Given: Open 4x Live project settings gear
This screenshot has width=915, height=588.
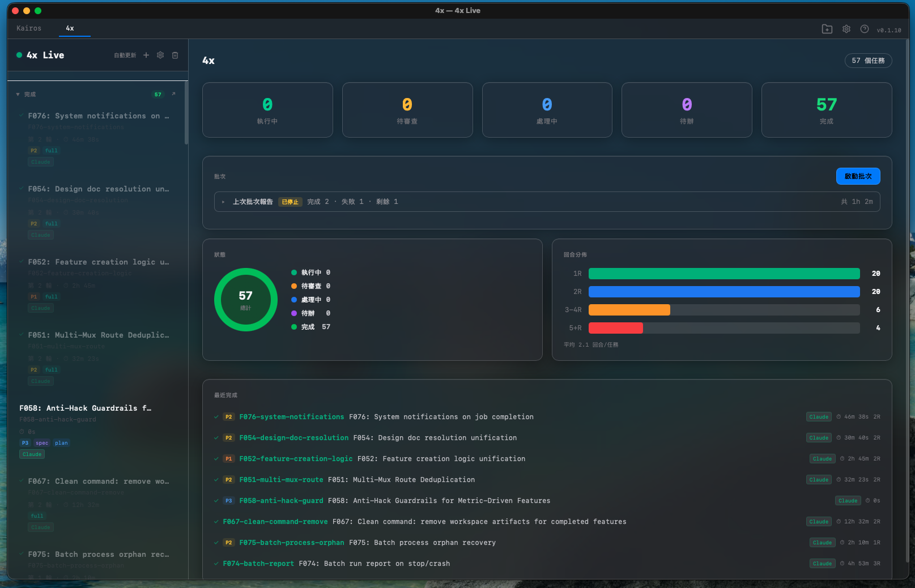Looking at the screenshot, I should 160,55.
